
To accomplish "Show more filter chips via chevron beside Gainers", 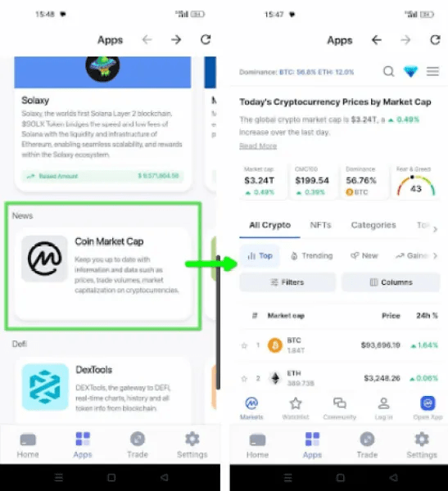I will (x=435, y=256).
